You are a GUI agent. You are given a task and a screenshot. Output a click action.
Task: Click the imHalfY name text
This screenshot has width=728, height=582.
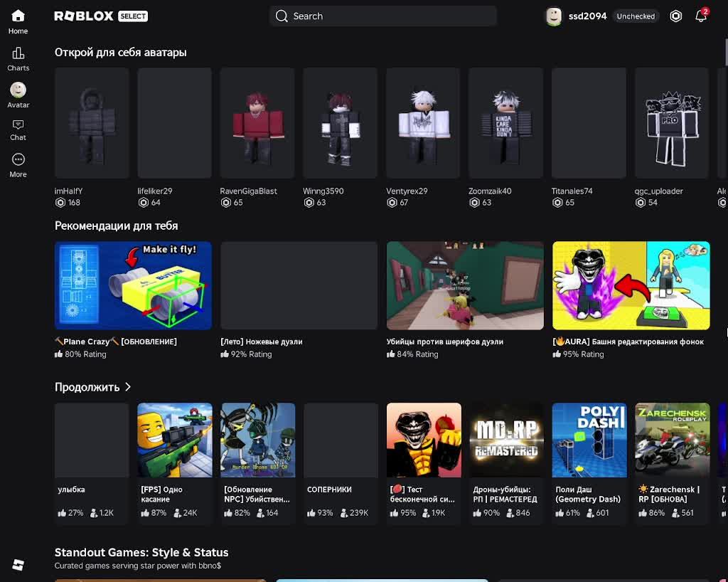pyautogui.click(x=69, y=191)
